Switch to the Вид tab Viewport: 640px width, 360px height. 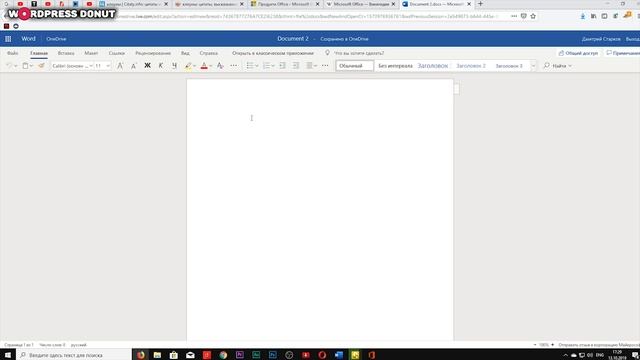[x=185, y=53]
